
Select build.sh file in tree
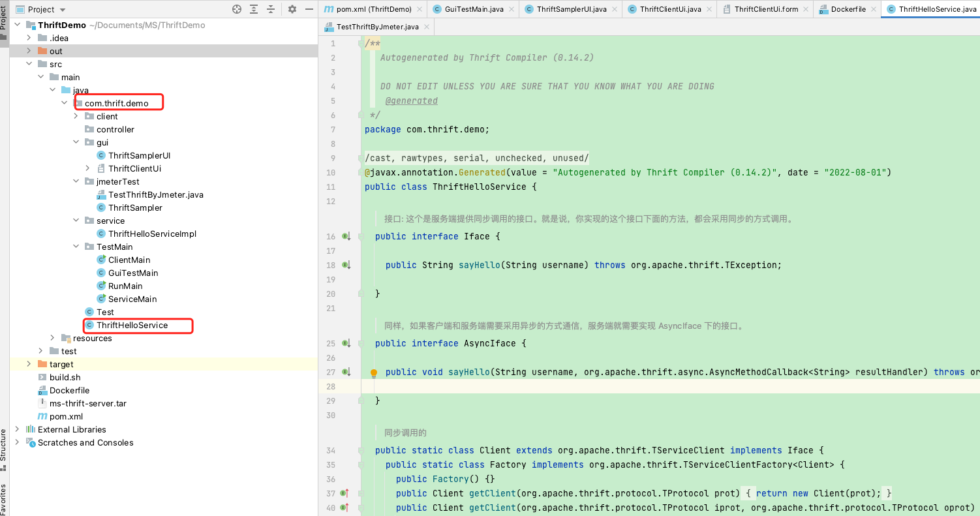point(65,377)
